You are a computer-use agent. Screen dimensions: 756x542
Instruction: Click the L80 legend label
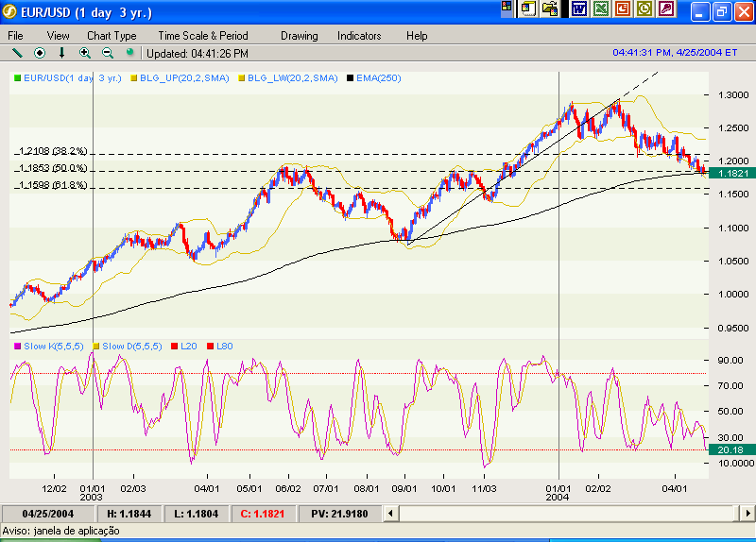tap(224, 346)
